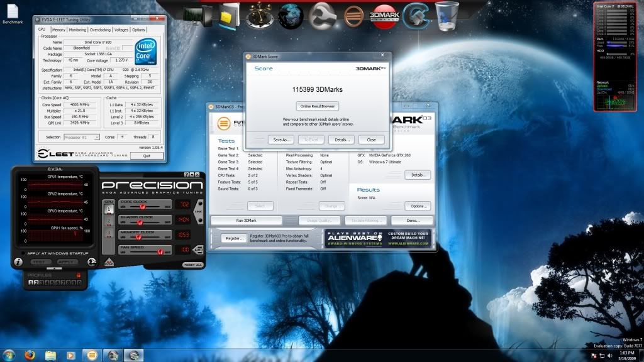This screenshot has width=644, height=362.
Task: Open the sticky-note folder dock icon
Action: 228,16
